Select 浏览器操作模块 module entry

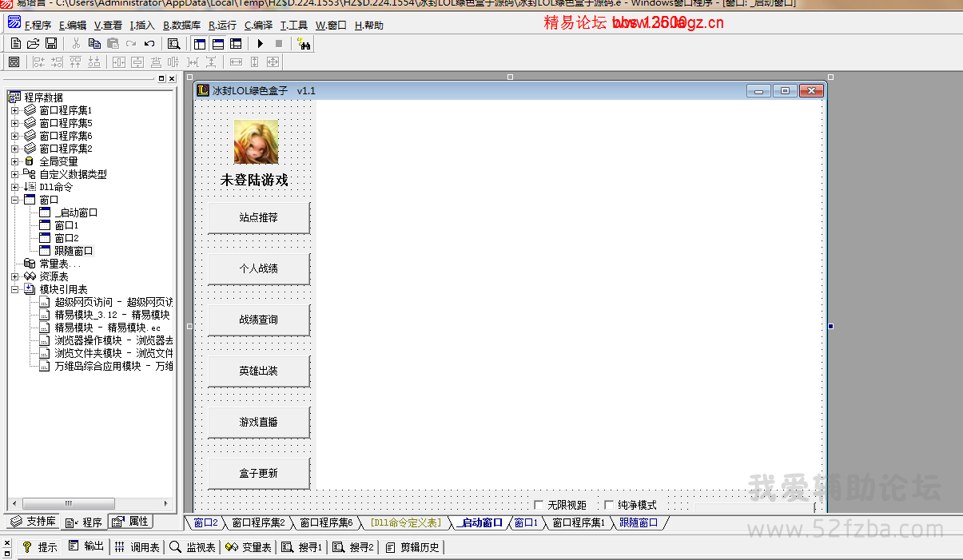pyautogui.click(x=113, y=340)
